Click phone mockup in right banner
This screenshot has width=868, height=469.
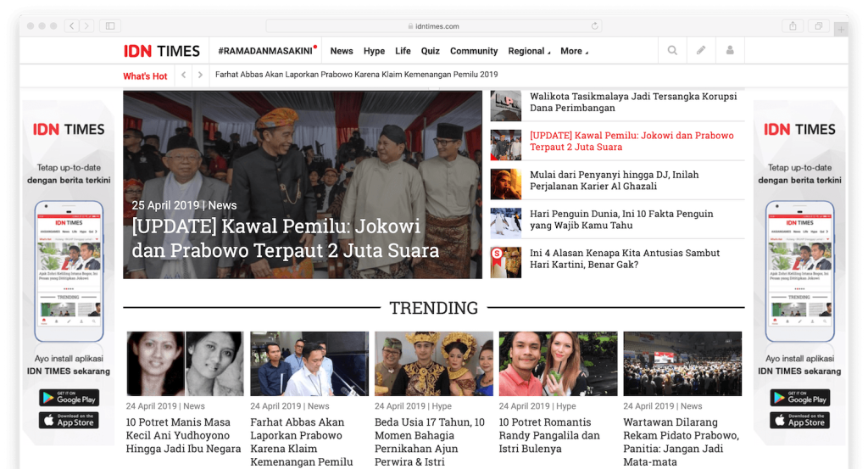(799, 271)
